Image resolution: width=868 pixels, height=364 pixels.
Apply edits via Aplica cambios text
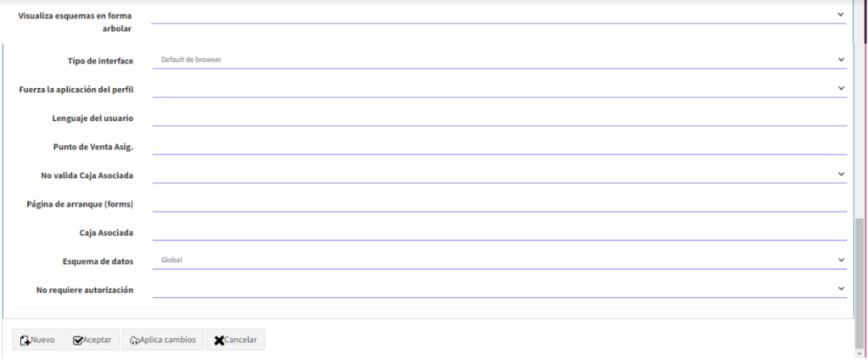[168, 340]
